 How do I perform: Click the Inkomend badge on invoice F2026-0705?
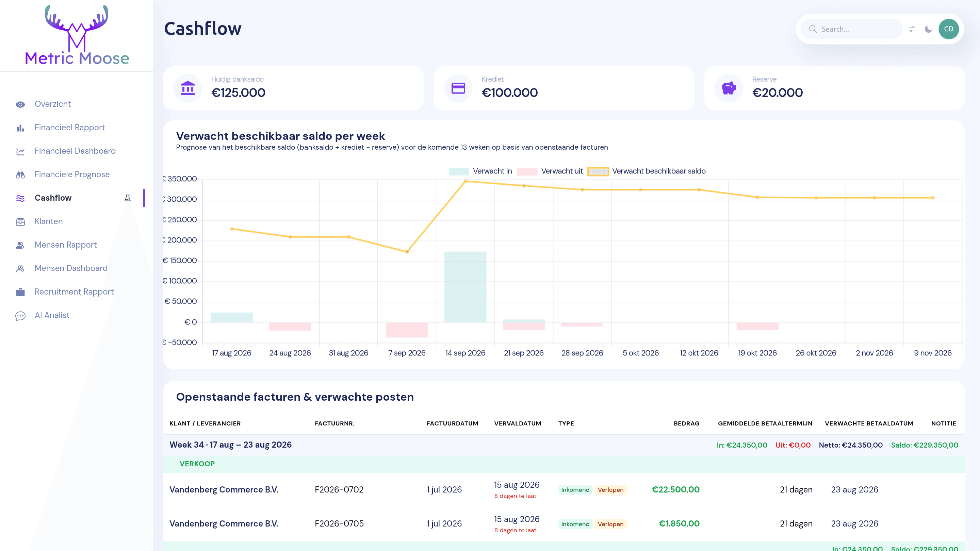[575, 524]
